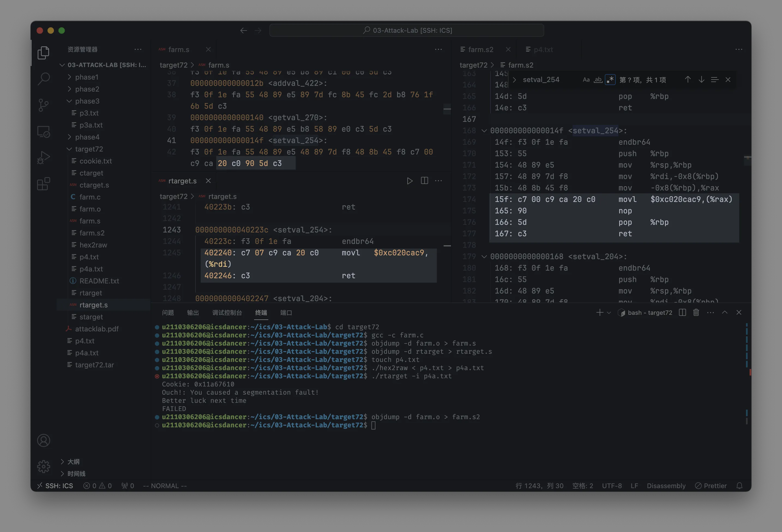Close the find widget
Image resolution: width=782 pixels, height=532 pixels.
pyautogui.click(x=728, y=80)
